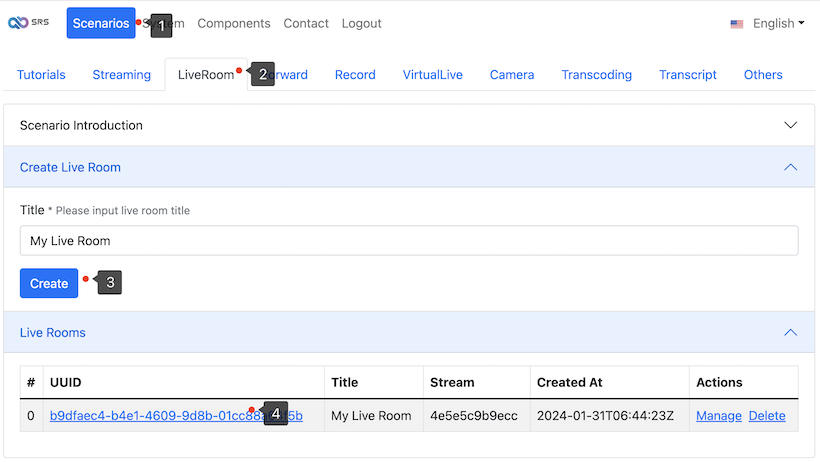Expand the Scenario Introduction section
The width and height of the screenshot is (820, 462).
point(790,126)
